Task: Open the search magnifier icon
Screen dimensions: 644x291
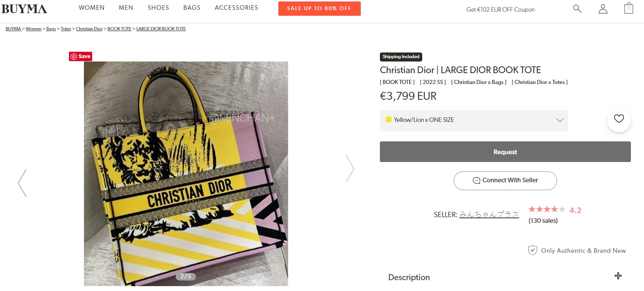Action: pos(577,9)
